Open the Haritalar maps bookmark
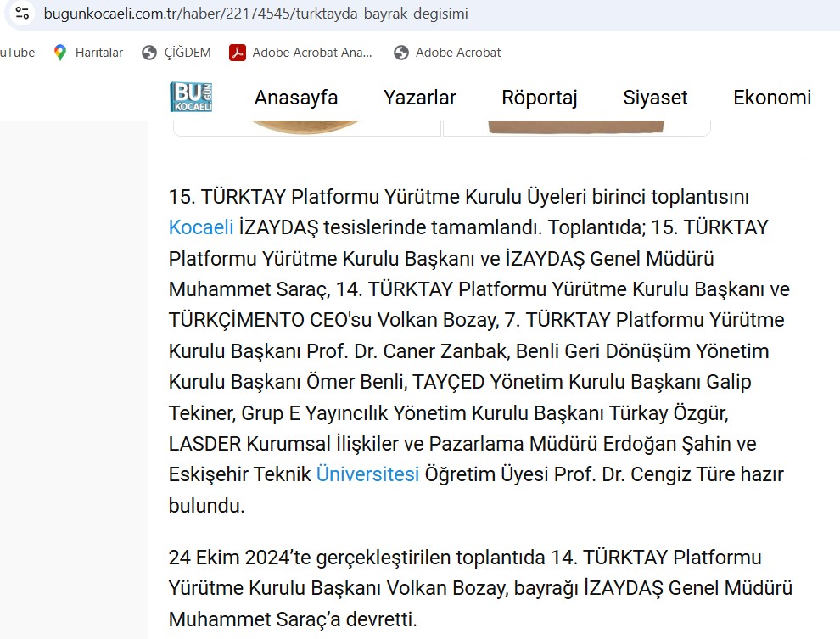The height and width of the screenshot is (639, 840). pyautogui.click(x=88, y=53)
